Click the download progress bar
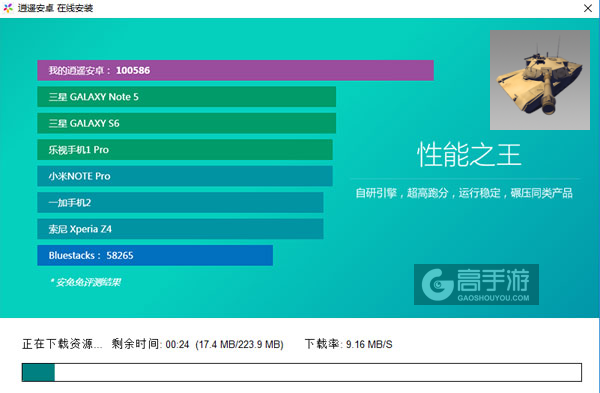 click(x=302, y=372)
